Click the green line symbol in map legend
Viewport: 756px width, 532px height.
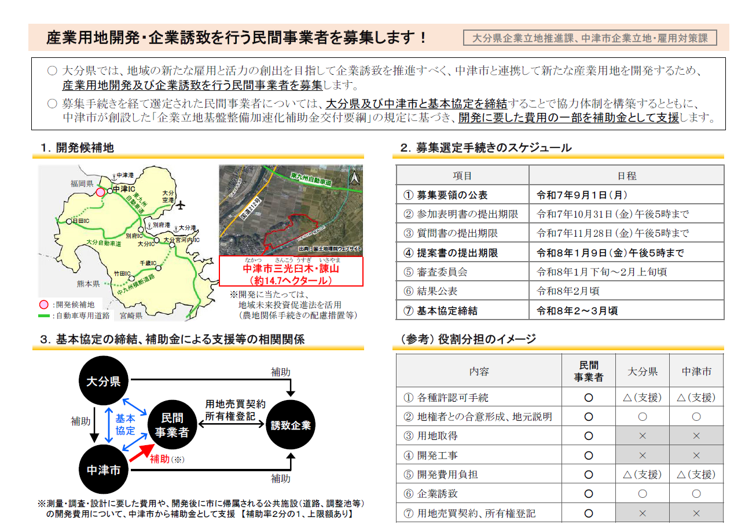pos(43,316)
